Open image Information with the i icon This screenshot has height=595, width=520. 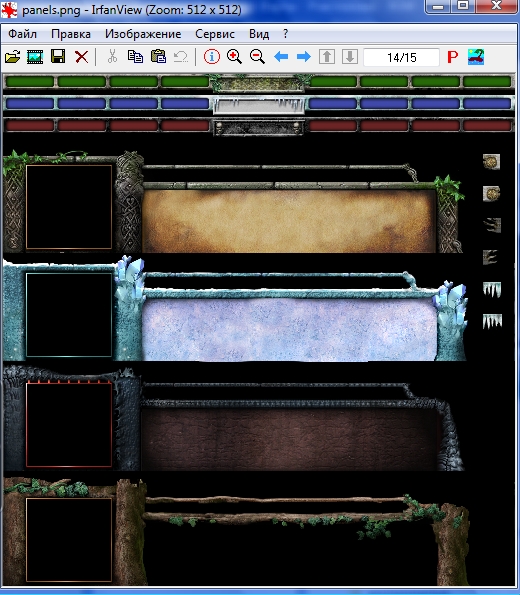tap(212, 57)
